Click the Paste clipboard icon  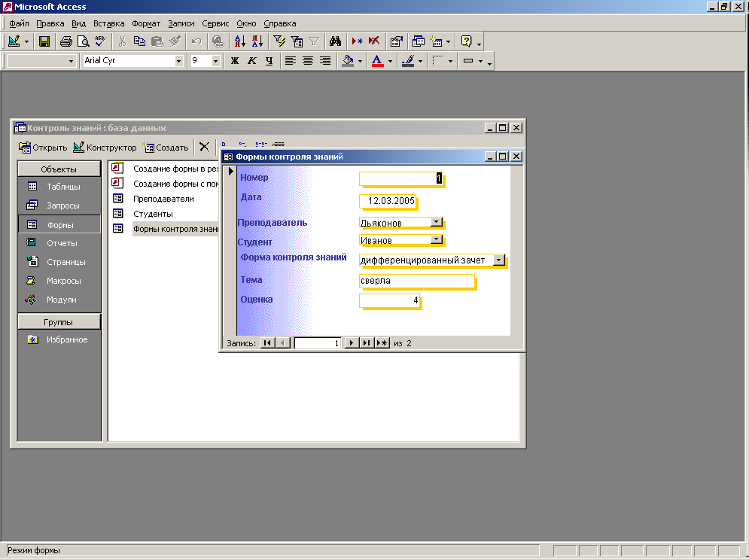157,41
